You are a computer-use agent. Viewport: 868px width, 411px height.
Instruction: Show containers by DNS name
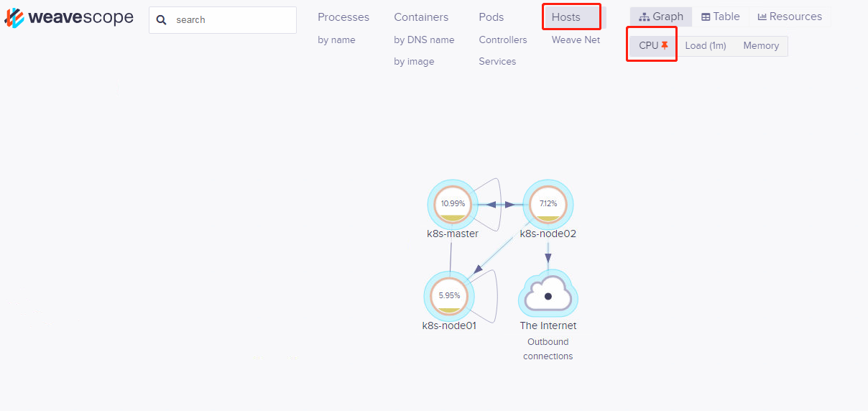coord(424,40)
